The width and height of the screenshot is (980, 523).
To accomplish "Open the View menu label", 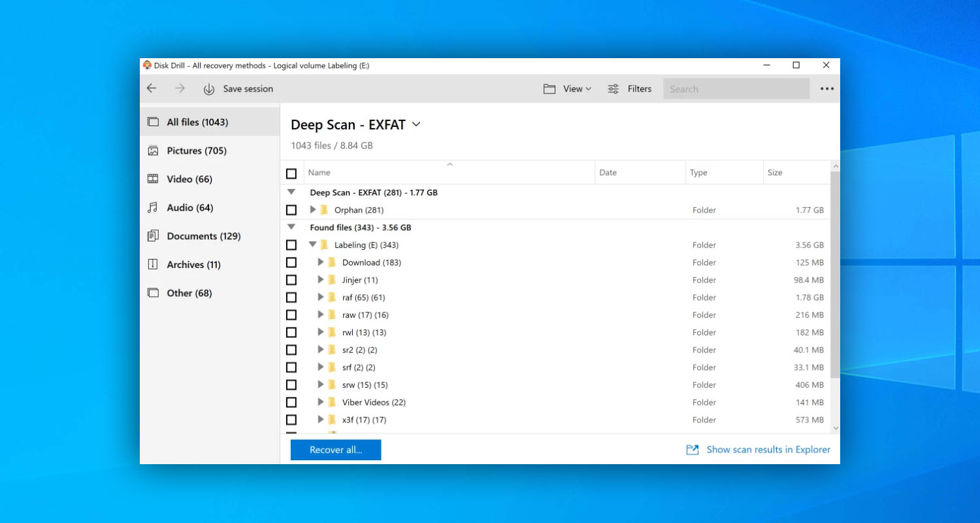I will [573, 89].
